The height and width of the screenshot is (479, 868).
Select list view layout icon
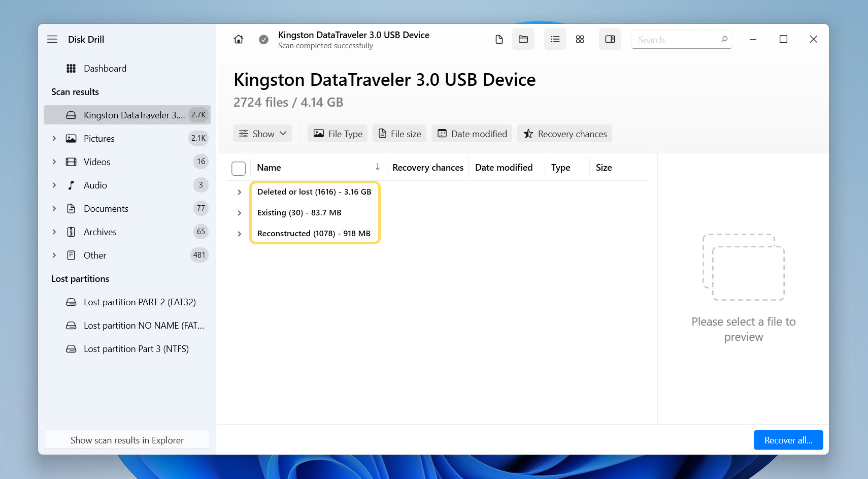tap(555, 40)
